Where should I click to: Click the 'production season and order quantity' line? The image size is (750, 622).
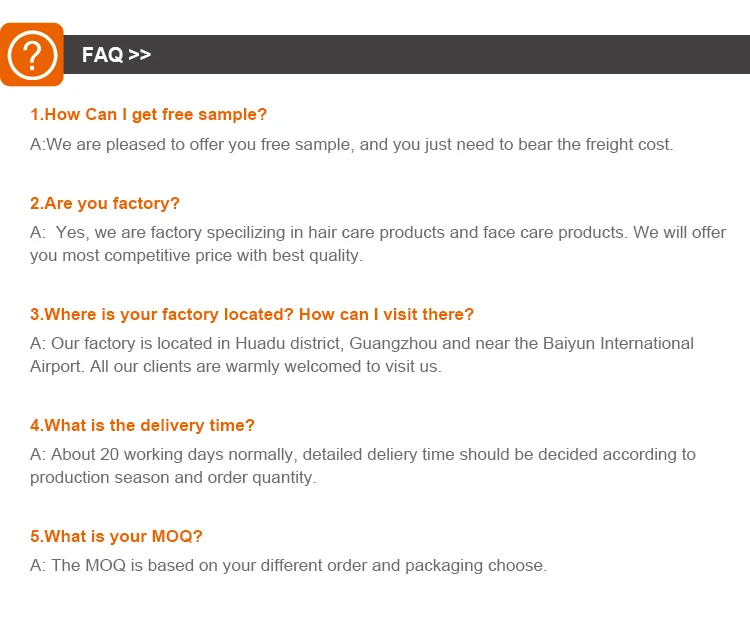pyautogui.click(x=173, y=477)
